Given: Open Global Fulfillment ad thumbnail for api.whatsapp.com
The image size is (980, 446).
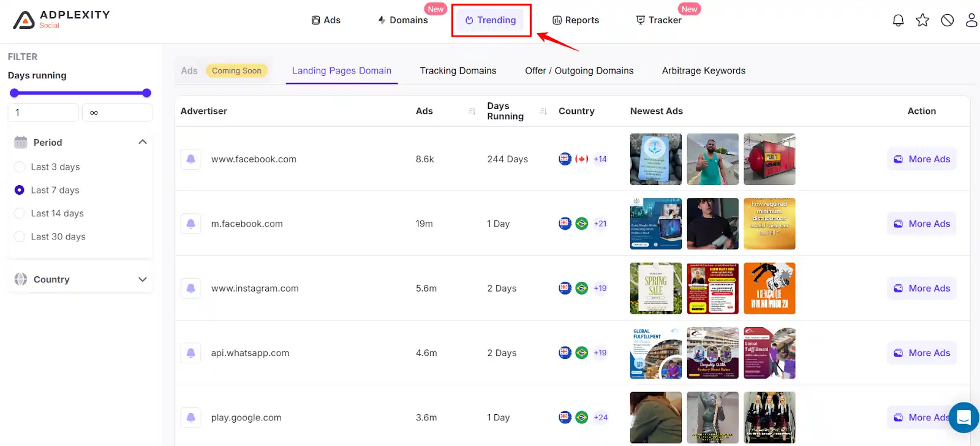Looking at the screenshot, I should 656,353.
